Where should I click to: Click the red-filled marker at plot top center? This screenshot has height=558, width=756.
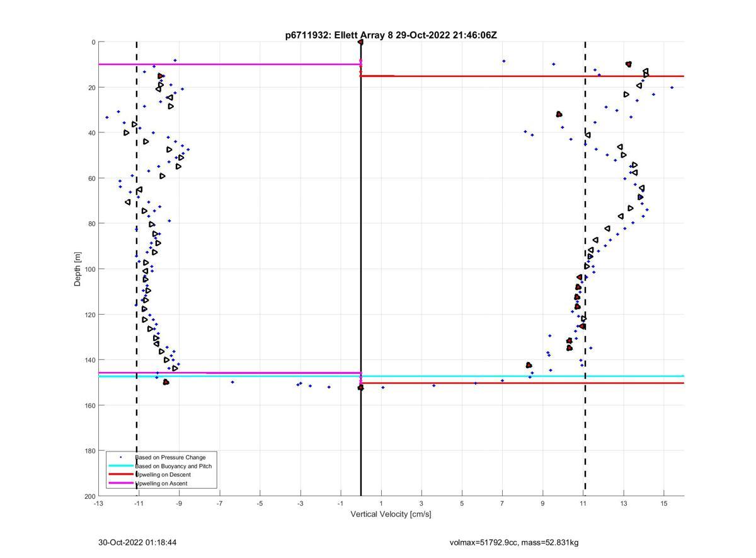click(361, 42)
